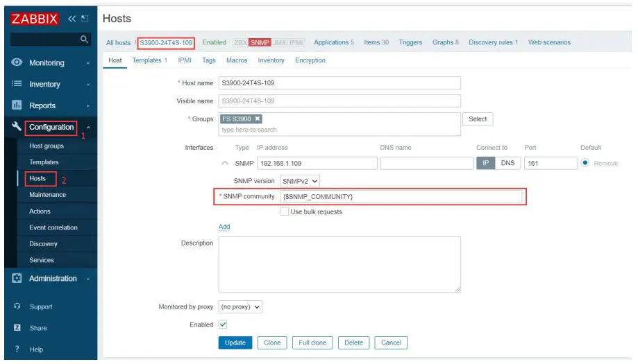
Task: Click the IPMI availability badge
Action: [296, 42]
